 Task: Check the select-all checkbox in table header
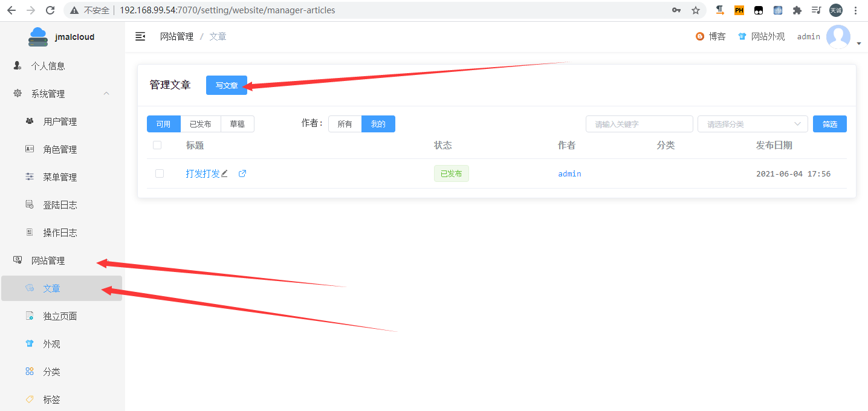coord(157,145)
